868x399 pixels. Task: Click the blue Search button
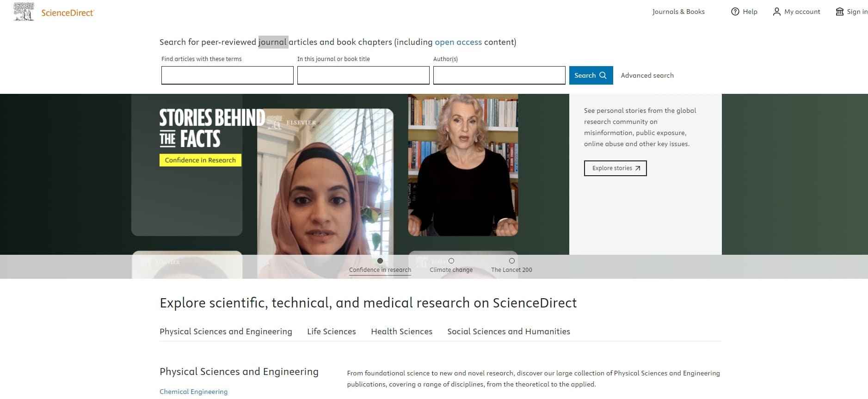pos(591,75)
